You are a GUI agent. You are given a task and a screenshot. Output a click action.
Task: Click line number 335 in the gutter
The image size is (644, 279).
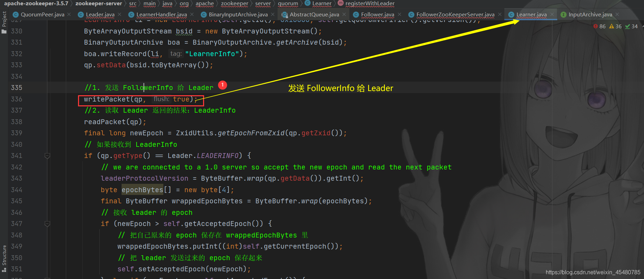click(x=16, y=88)
